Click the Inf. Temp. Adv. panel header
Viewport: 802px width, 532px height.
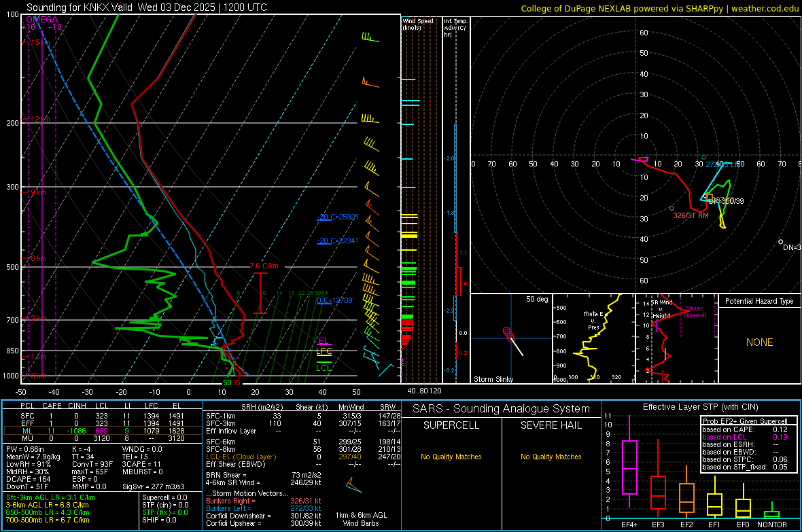[x=455, y=28]
